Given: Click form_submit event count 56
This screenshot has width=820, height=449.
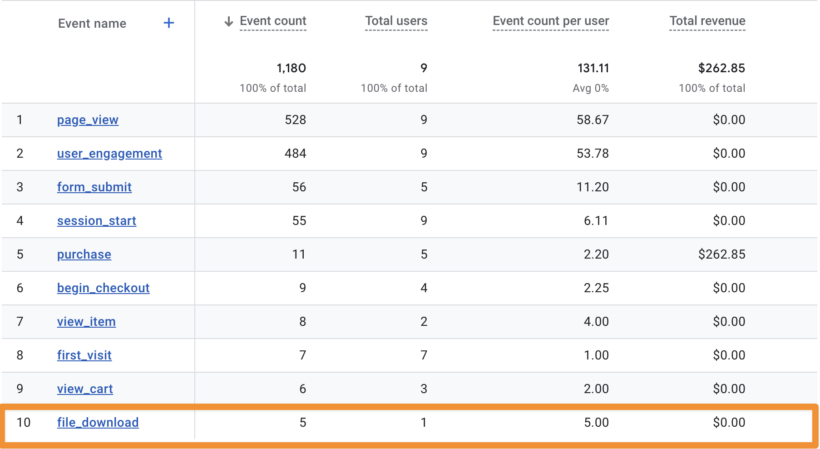Looking at the screenshot, I should (299, 187).
